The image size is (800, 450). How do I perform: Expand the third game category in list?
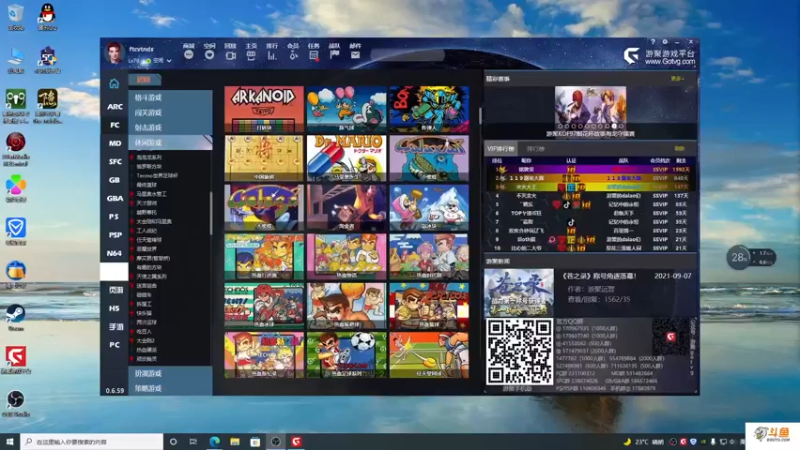170,128
